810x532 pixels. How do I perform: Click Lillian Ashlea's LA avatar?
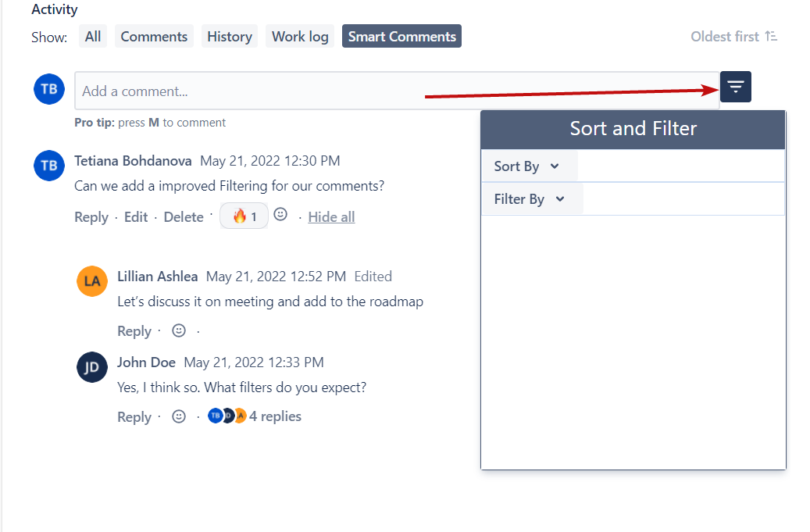click(92, 281)
